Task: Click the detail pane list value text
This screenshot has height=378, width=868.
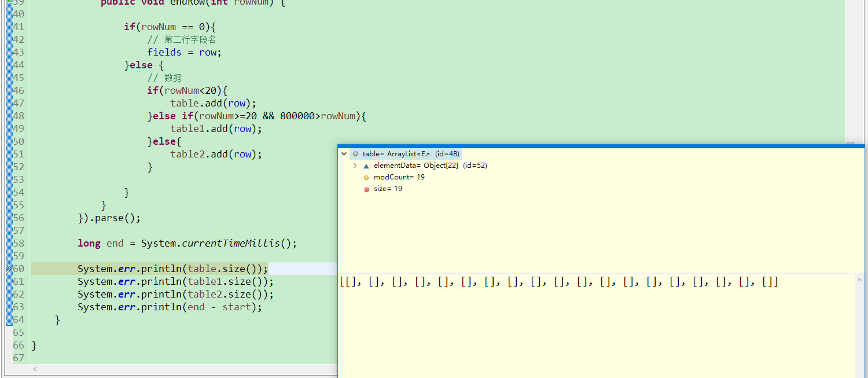Action: pyautogui.click(x=559, y=282)
